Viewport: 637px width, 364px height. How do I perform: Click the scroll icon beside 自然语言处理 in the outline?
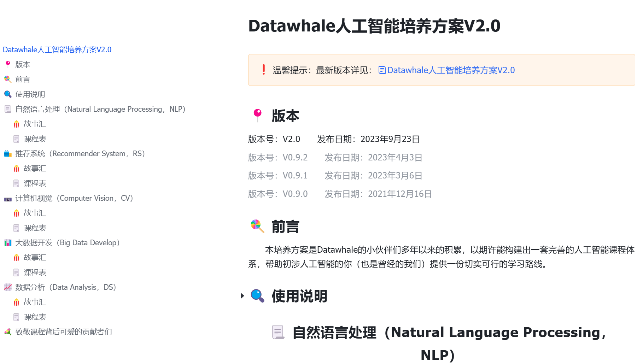pyautogui.click(x=8, y=109)
